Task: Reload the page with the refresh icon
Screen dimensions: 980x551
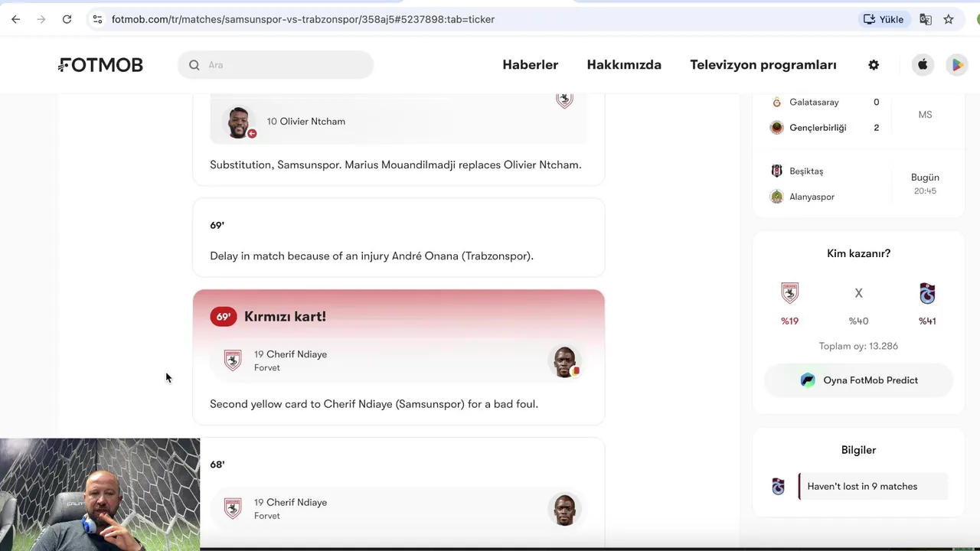Action: 67,19
